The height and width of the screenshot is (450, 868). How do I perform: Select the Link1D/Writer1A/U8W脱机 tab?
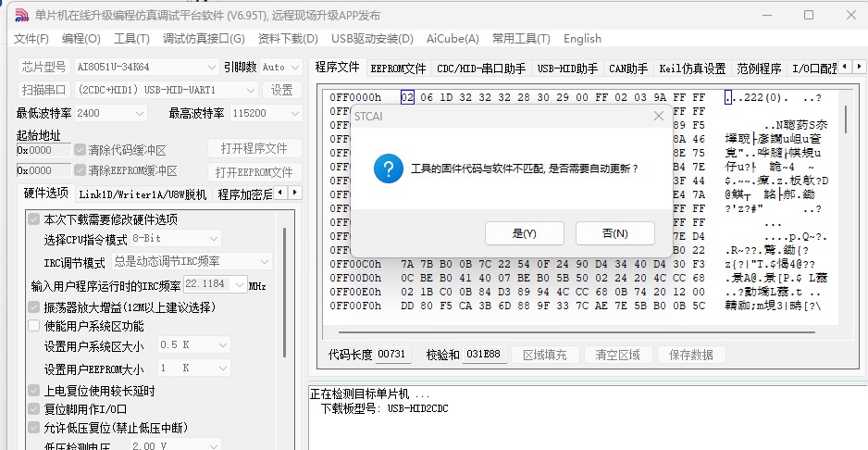coord(143,194)
